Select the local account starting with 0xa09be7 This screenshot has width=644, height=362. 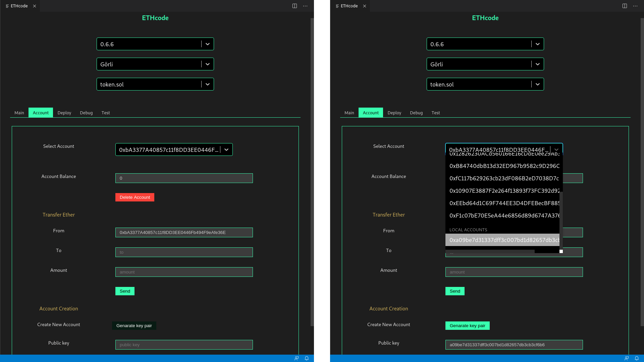[502, 240]
